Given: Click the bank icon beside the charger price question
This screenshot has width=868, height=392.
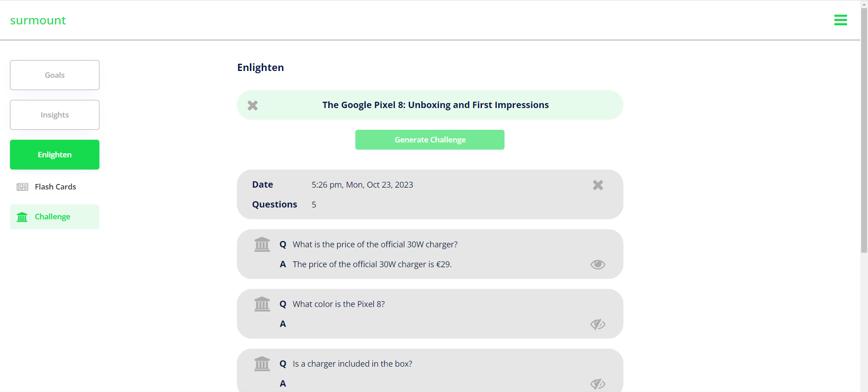Looking at the screenshot, I should click(x=262, y=245).
